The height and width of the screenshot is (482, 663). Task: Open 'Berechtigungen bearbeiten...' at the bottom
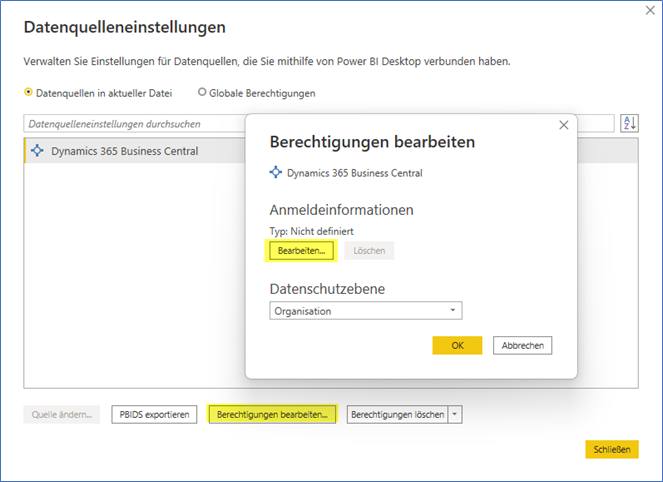(x=272, y=414)
